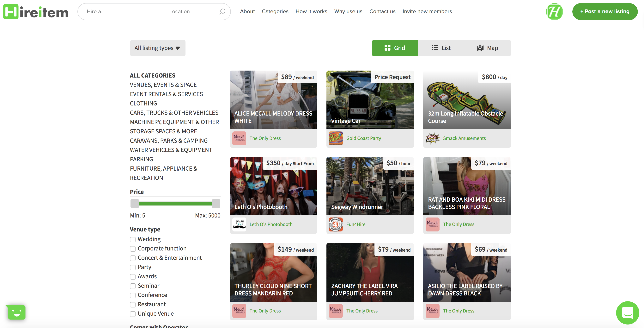Click Gold Coast Party seller logo
644x328 pixels.
click(336, 138)
